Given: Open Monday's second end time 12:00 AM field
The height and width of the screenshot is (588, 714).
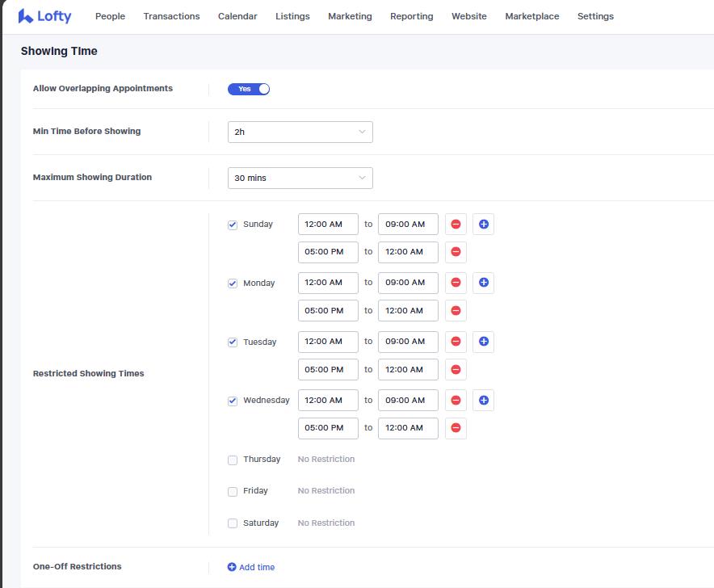Looking at the screenshot, I should (408, 311).
